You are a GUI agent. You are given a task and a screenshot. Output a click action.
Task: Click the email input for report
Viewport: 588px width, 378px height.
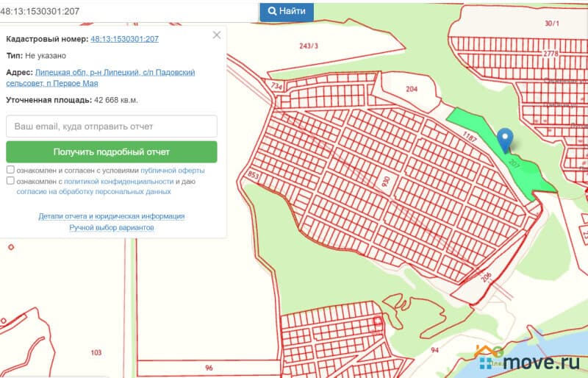click(112, 126)
